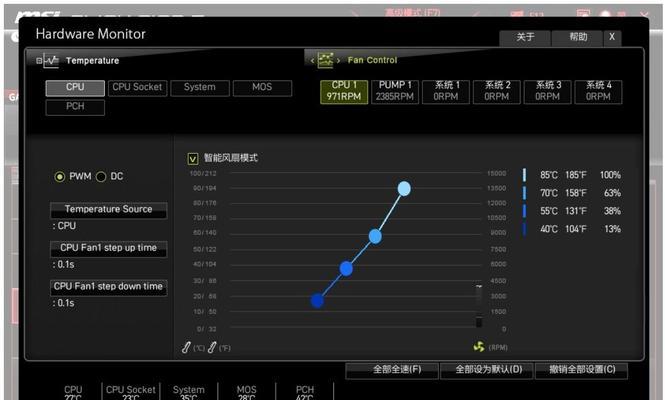This screenshot has width=665, height=400.
Task: Click the left arrow beside Fan Control icon
Action: point(313,61)
